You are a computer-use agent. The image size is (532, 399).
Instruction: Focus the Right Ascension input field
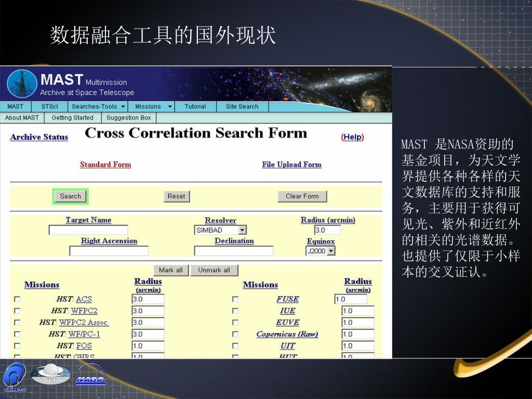pos(109,251)
